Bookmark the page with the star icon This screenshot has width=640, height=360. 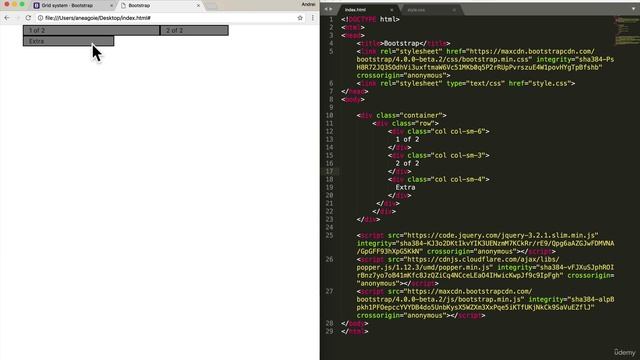pos(300,18)
